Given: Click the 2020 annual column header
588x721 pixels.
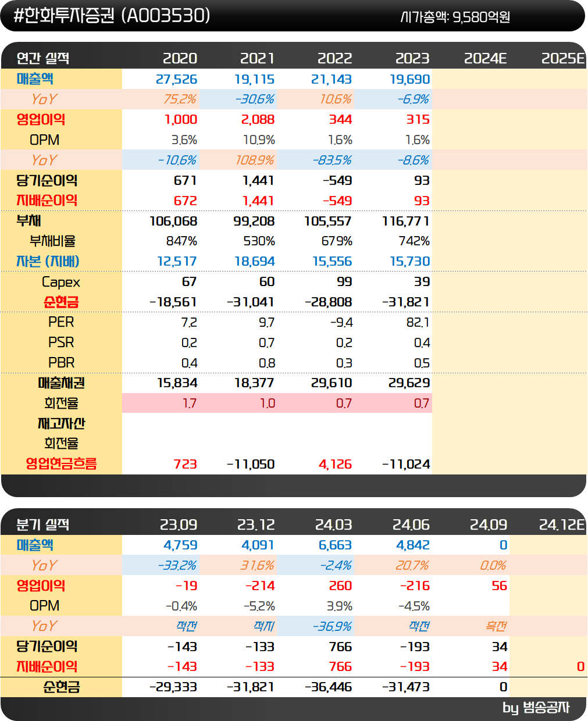Looking at the screenshot, I should [x=180, y=58].
